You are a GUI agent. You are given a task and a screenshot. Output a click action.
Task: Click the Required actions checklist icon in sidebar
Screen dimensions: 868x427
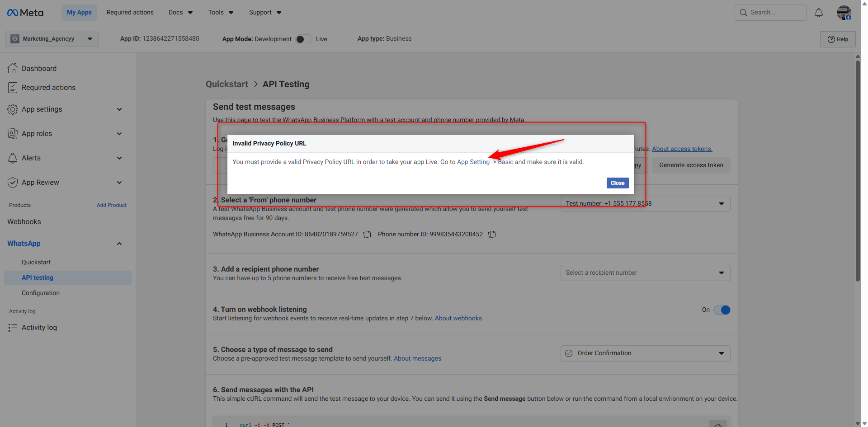click(13, 88)
